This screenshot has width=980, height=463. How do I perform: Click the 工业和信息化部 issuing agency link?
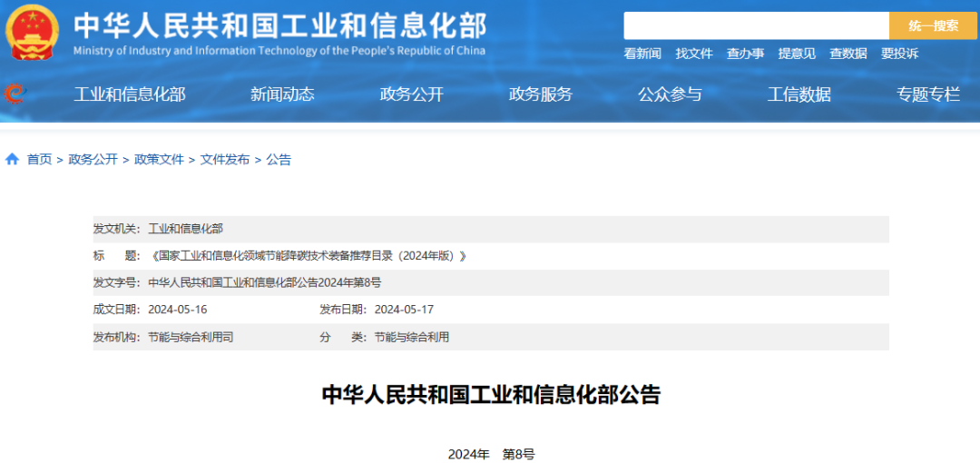pos(185,229)
